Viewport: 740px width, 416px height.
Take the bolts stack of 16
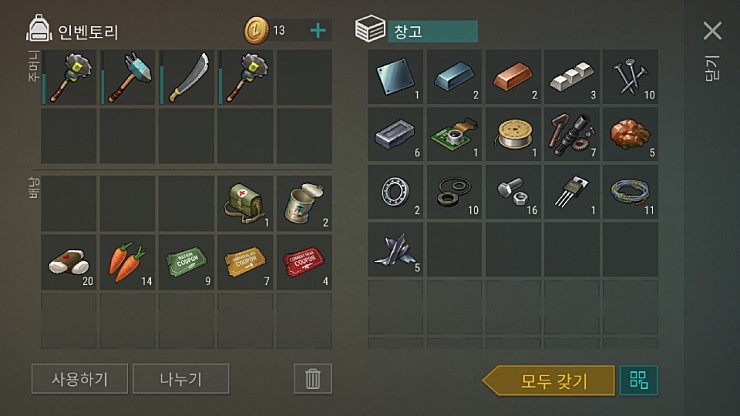coord(513,192)
